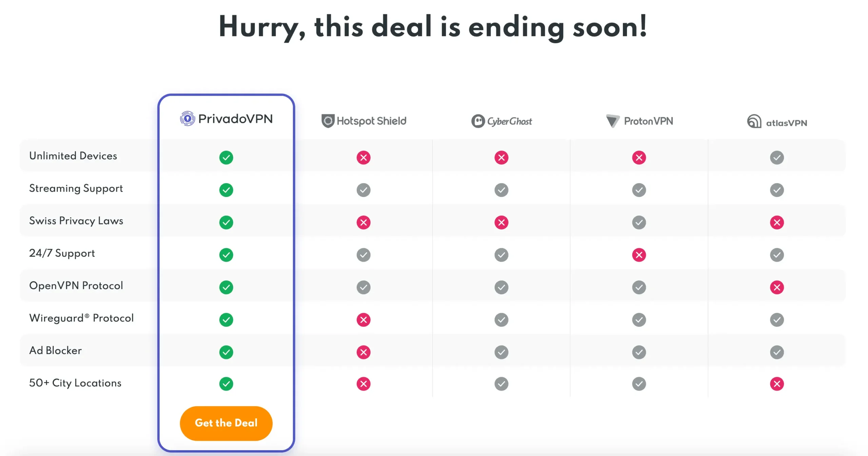
Task: Click atlasVPN's gray check for Unlimited Devices
Action: pos(777,158)
